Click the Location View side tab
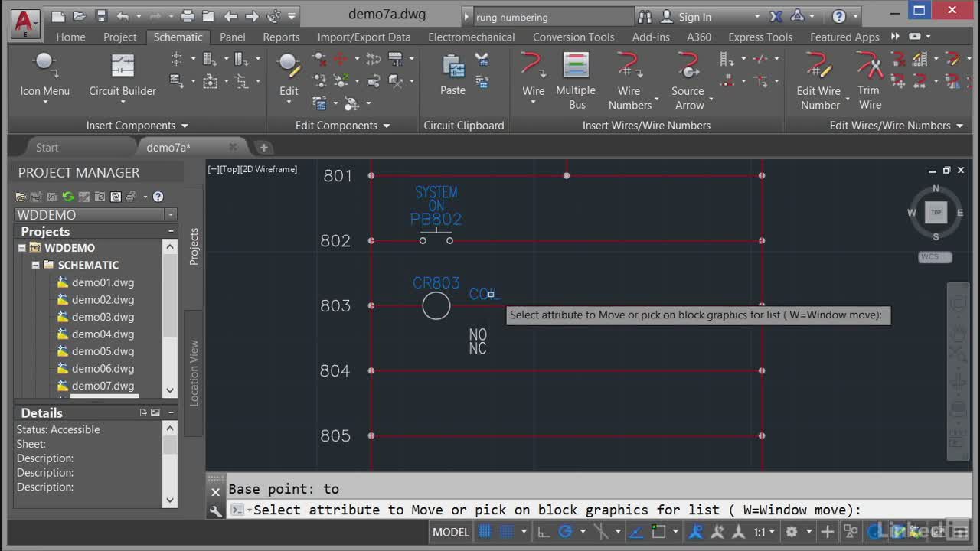The width and height of the screenshot is (980, 551). [194, 373]
